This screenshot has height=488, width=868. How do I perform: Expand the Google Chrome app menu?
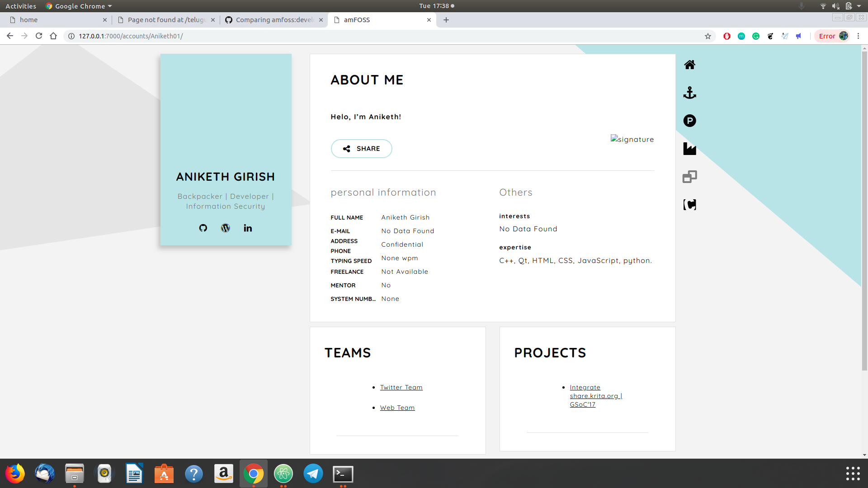(x=80, y=6)
